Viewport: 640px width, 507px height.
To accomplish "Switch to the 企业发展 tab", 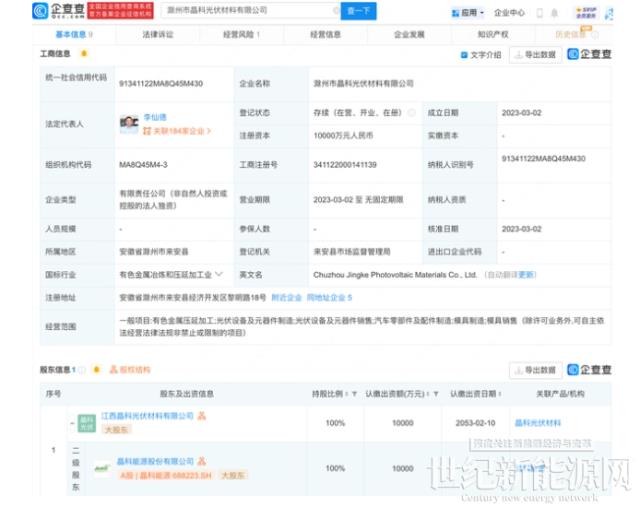I will click(409, 34).
